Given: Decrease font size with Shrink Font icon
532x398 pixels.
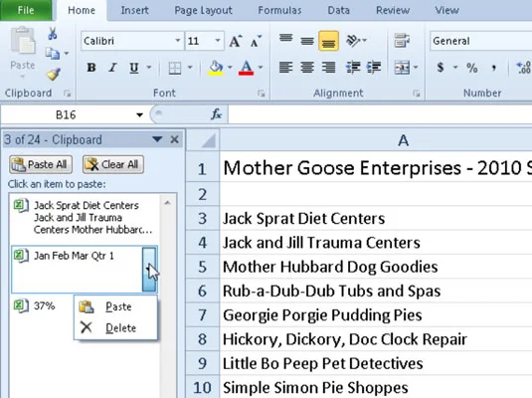Looking at the screenshot, I should 256,41.
